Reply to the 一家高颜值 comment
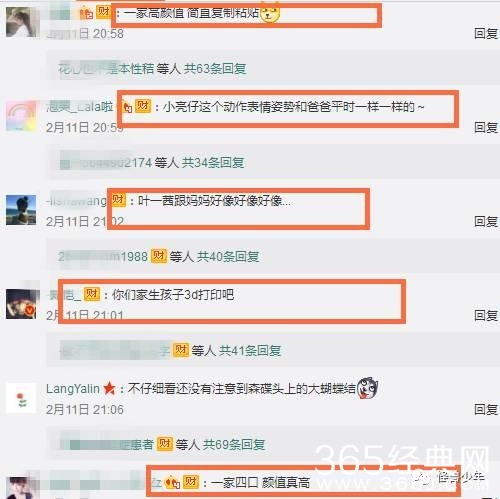The height and width of the screenshot is (499, 500). coord(486,34)
